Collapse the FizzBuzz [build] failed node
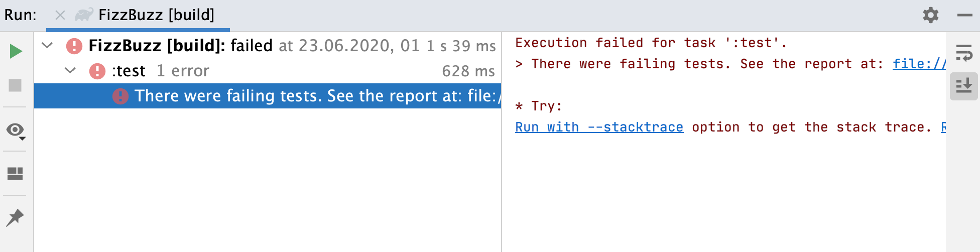Viewport: 980px width, 252px height. pos(47,46)
